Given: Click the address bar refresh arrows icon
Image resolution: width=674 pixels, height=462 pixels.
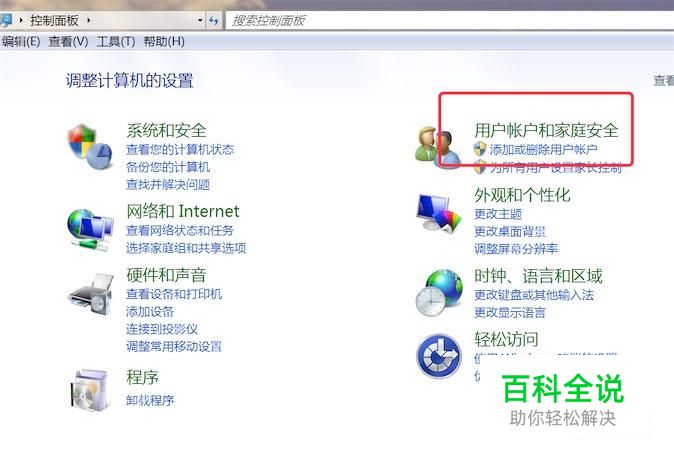Looking at the screenshot, I should (x=214, y=20).
